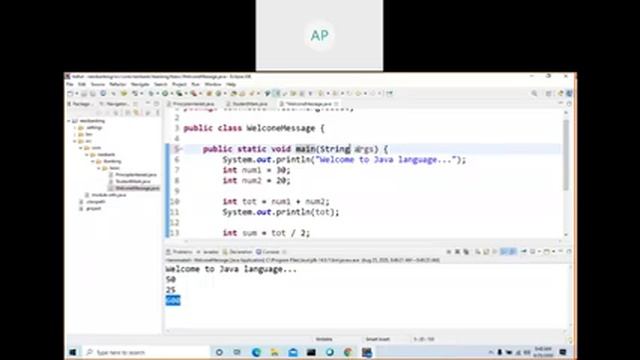Open the toolbar Search magnifier icon
The image size is (640, 360).
[534, 93]
